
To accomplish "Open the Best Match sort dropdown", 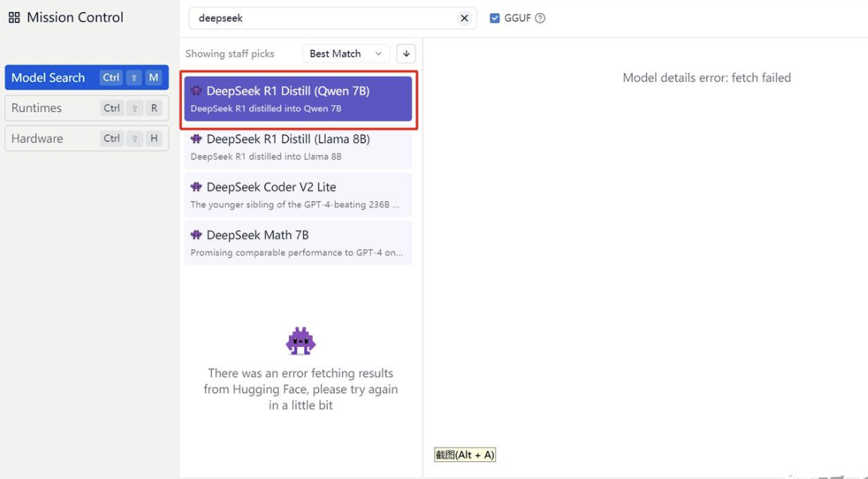I will [x=346, y=54].
